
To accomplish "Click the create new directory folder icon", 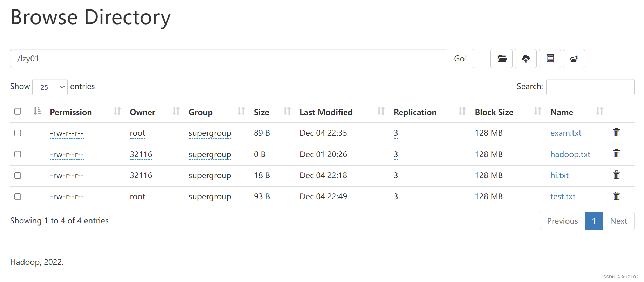I will tap(501, 59).
